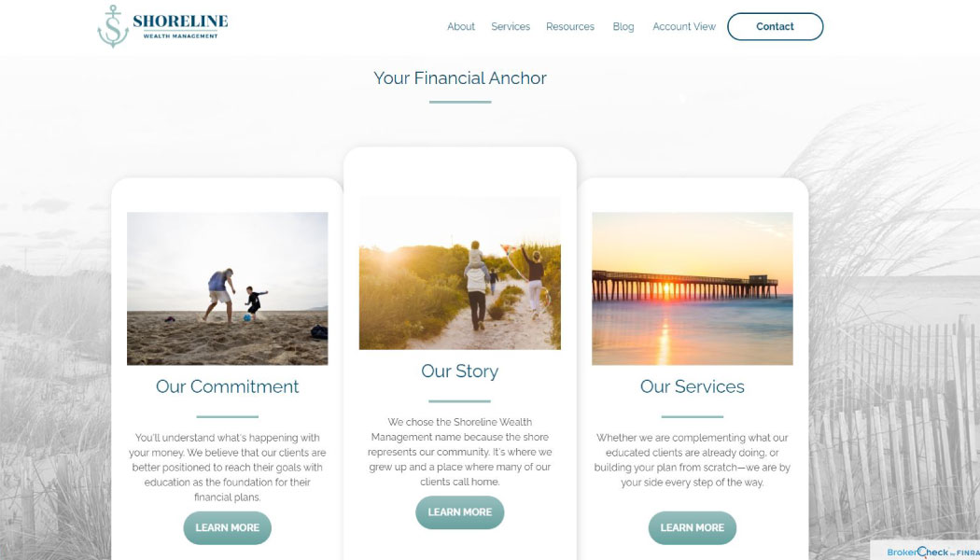Select the sunset pier photo
Image resolution: width=980 pixels, height=560 pixels.
point(693,288)
